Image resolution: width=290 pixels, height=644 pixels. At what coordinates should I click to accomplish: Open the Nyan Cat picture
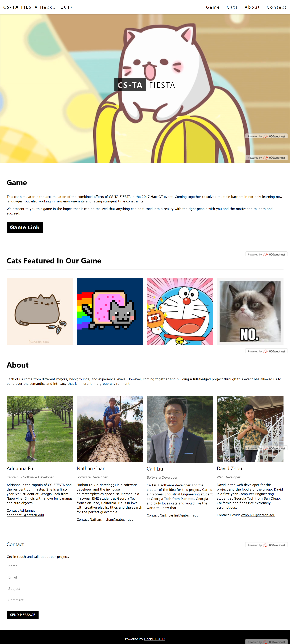[x=110, y=311]
